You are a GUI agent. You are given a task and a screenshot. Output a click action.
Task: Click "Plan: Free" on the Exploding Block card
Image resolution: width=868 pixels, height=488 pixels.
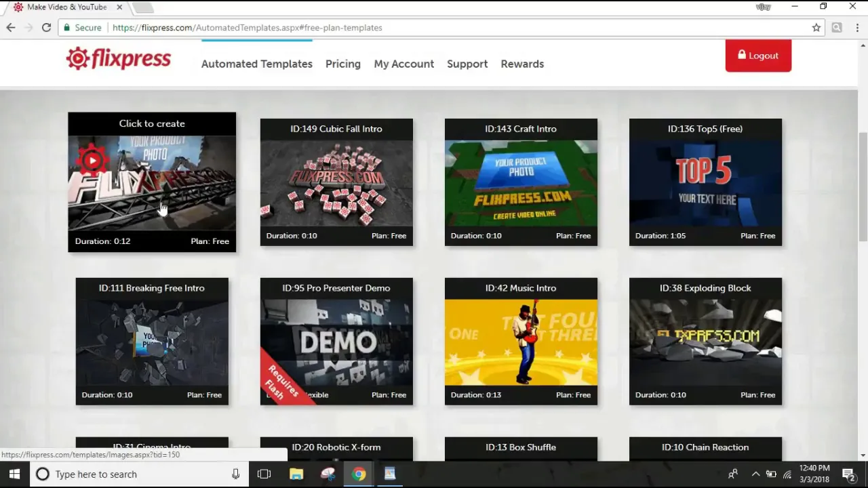758,395
